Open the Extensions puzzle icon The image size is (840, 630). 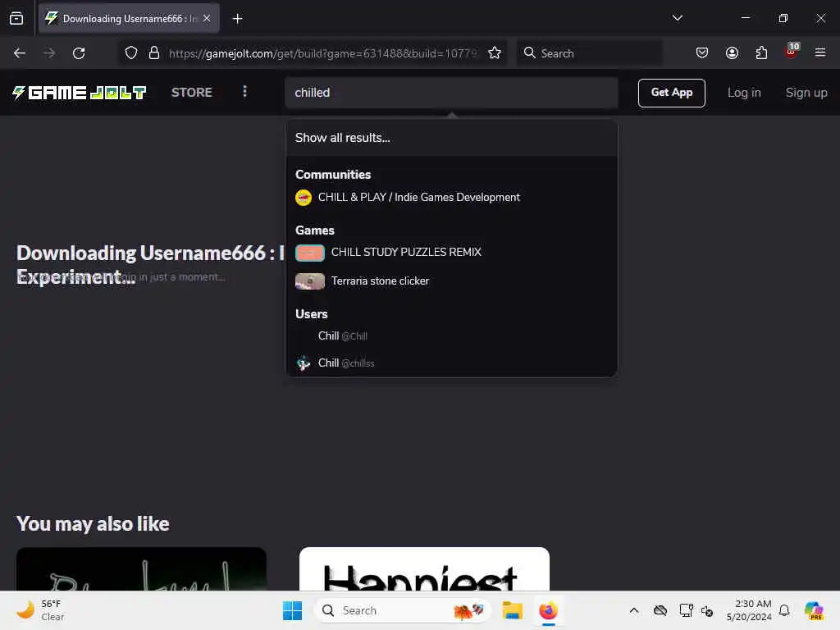[x=761, y=53]
